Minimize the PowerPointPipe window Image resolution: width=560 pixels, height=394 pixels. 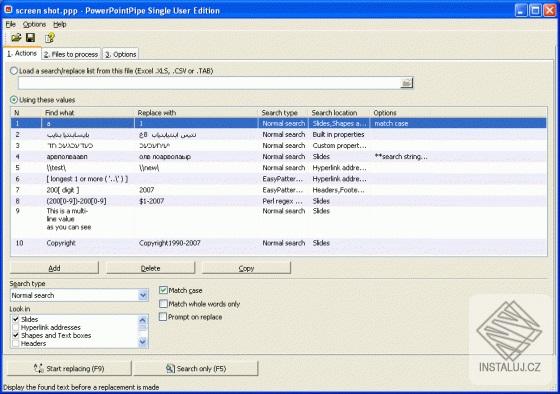tap(521, 10)
